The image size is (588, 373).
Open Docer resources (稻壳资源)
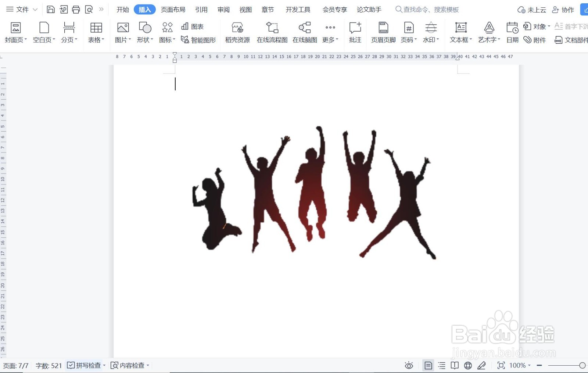[237, 32]
